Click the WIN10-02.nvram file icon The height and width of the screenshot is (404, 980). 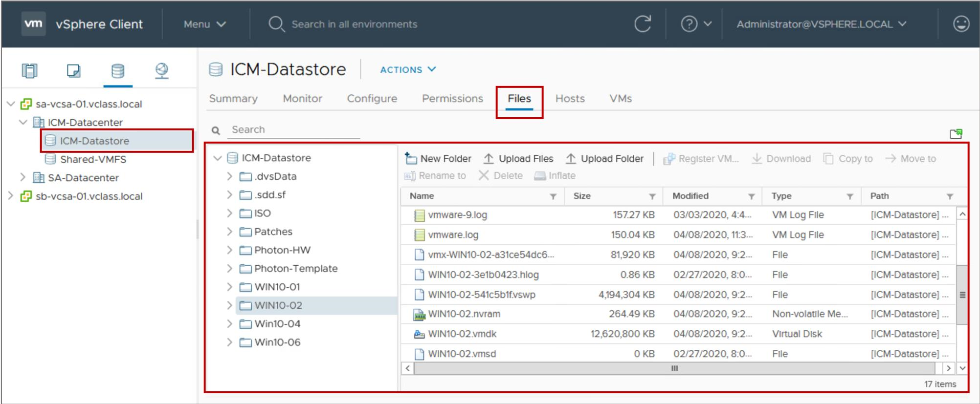419,314
